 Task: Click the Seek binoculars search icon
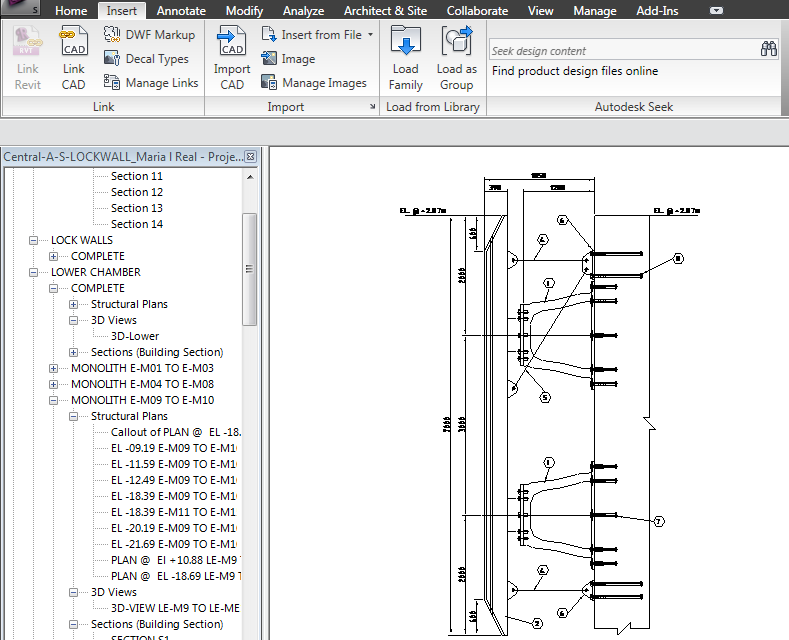point(768,49)
